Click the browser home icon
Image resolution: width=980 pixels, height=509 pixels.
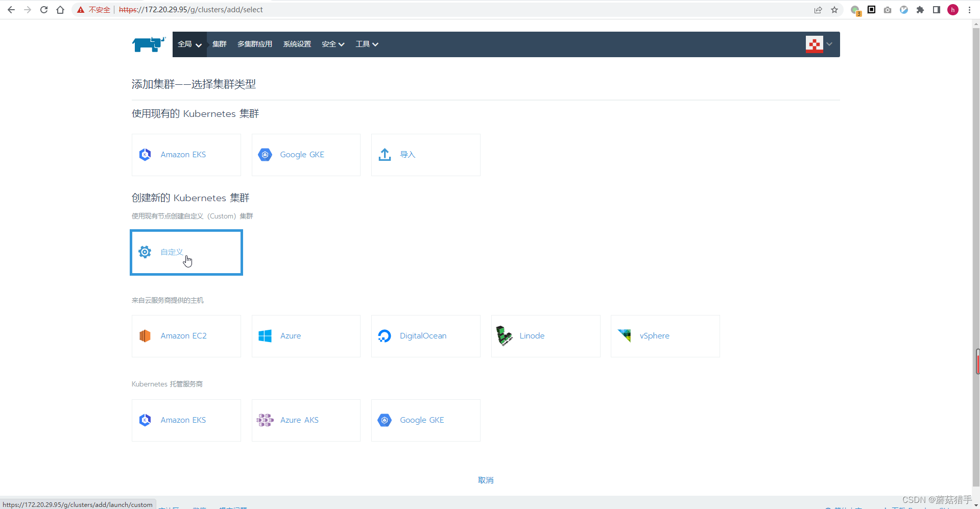(x=60, y=10)
